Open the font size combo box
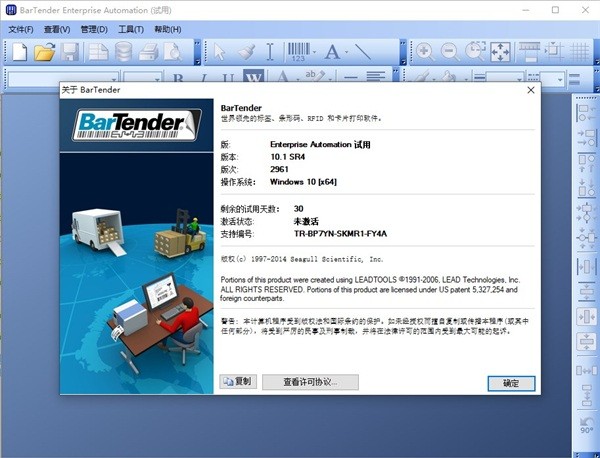 pyautogui.click(x=142, y=78)
